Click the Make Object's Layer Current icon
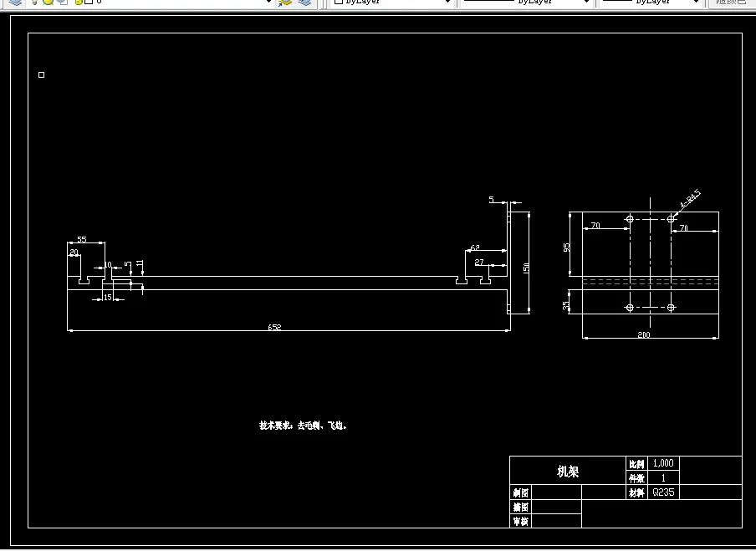Image resolution: width=756 pixels, height=551 pixels. pos(286,3)
